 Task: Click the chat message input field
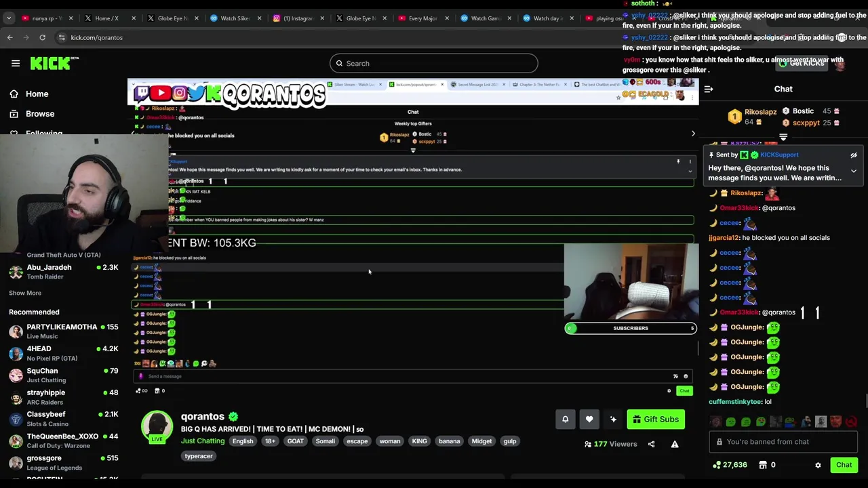(783, 442)
